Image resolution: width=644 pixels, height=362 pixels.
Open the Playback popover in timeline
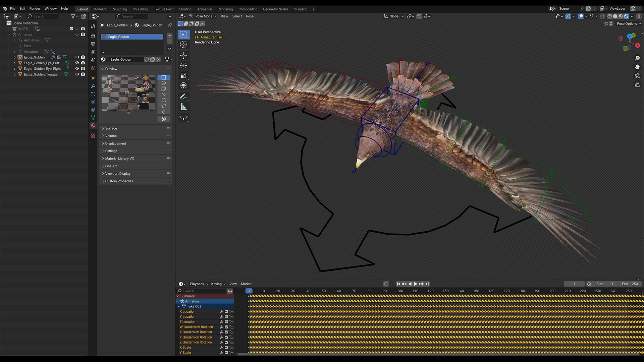pos(199,284)
